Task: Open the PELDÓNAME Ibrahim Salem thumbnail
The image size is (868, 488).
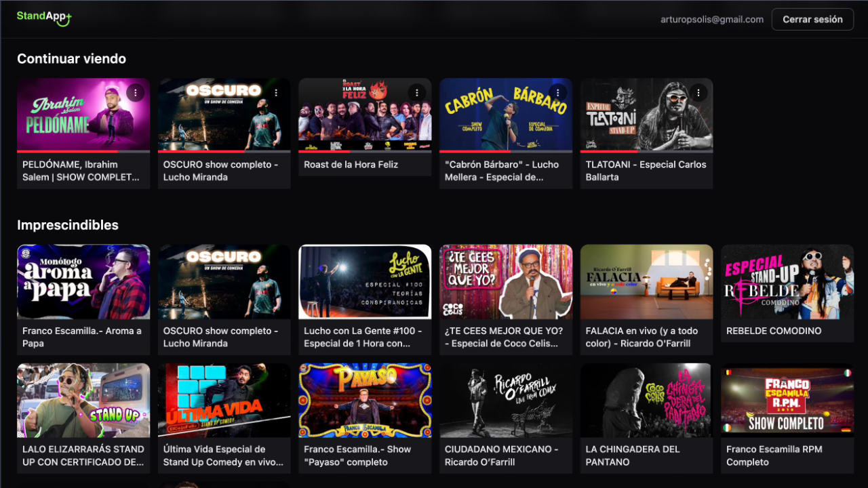Action: (x=83, y=114)
